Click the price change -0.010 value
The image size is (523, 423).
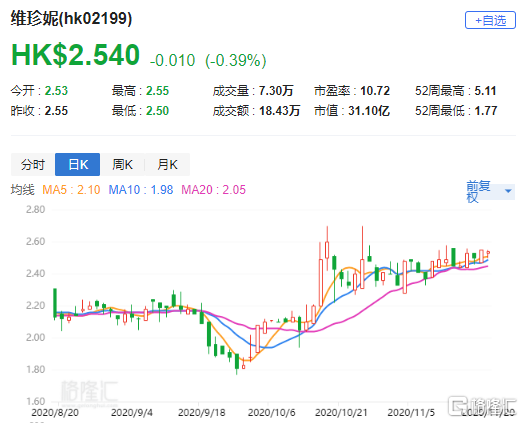tap(172, 60)
